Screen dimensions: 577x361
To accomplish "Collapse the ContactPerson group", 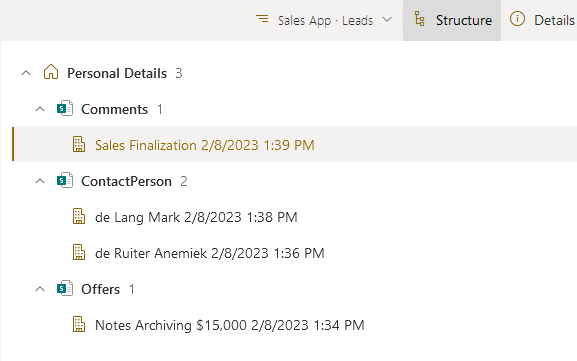I will coord(40,181).
